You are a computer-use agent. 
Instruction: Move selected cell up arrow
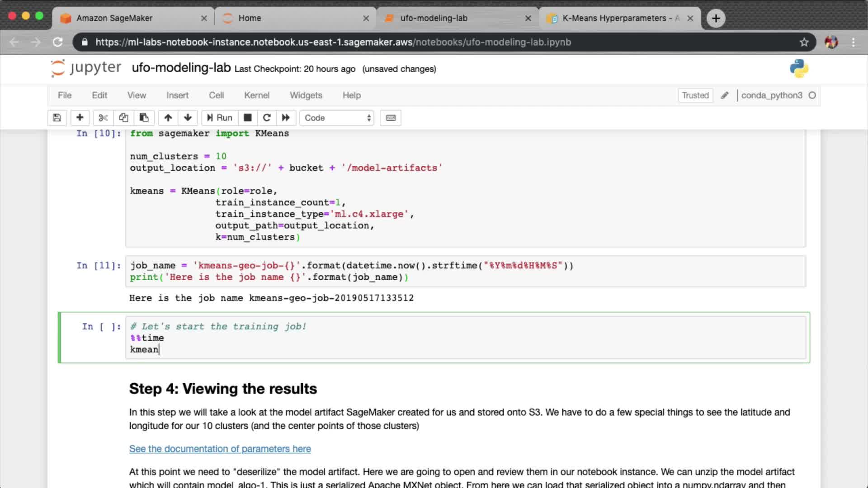[168, 118]
